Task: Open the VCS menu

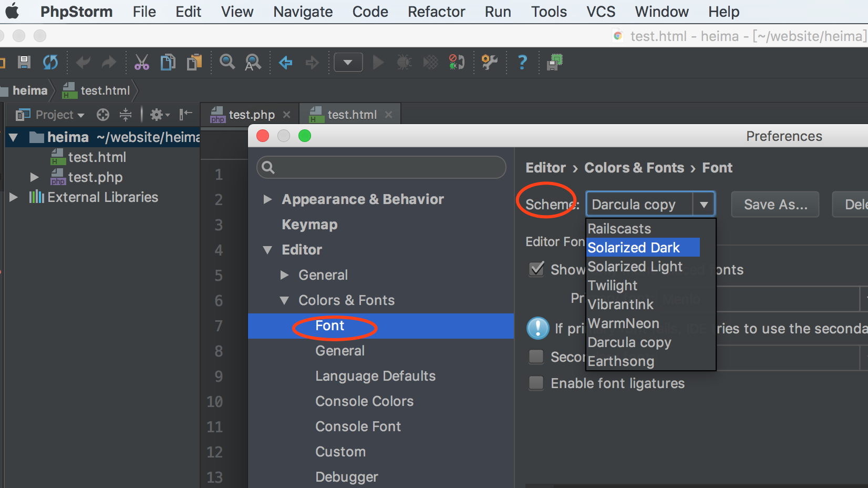Action: coord(601,12)
